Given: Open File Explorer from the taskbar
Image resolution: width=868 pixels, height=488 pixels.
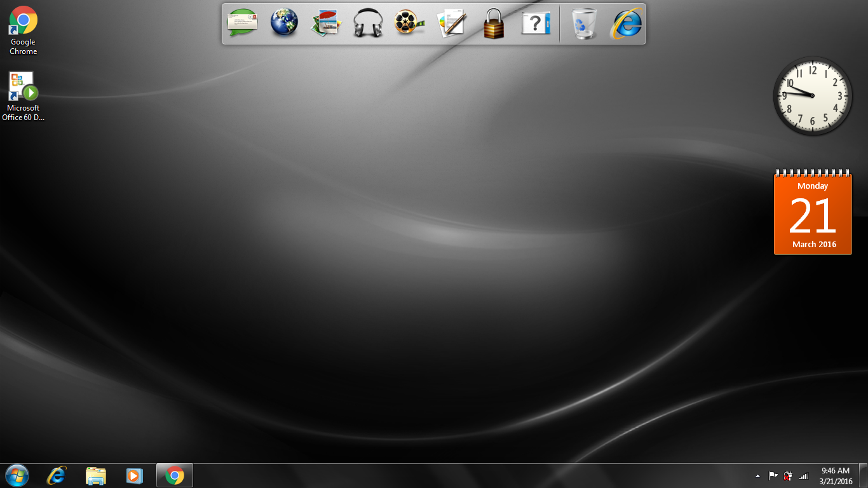Looking at the screenshot, I should (x=96, y=475).
